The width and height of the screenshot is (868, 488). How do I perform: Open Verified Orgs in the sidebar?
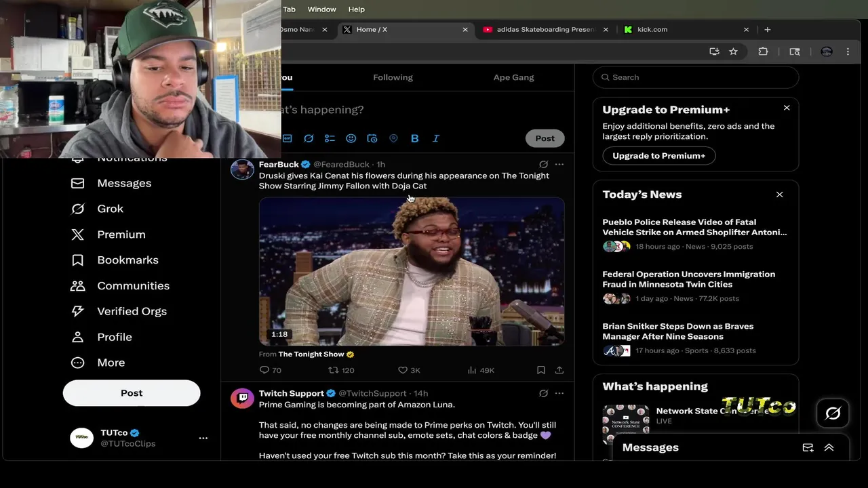click(x=119, y=311)
